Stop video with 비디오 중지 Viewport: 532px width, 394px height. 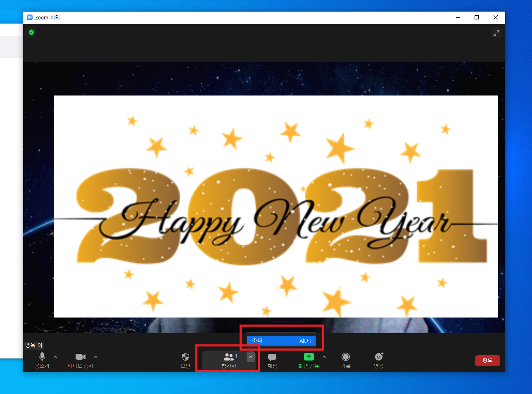[x=81, y=360]
